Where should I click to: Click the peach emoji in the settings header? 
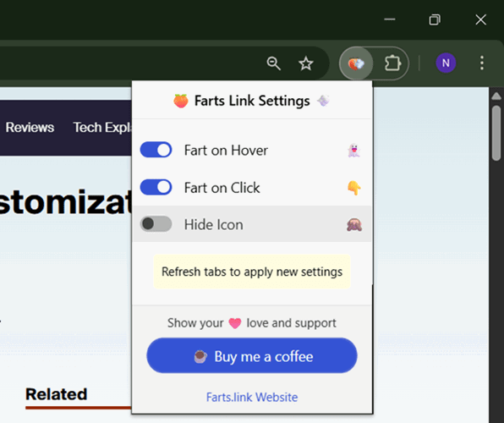[181, 101]
